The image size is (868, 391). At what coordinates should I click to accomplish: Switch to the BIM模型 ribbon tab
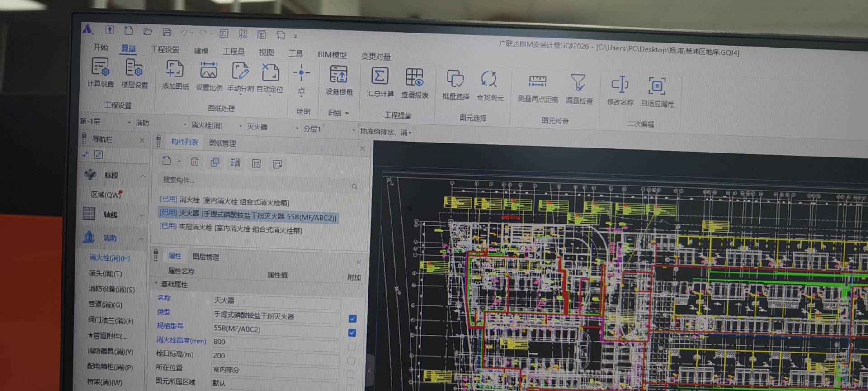point(332,55)
